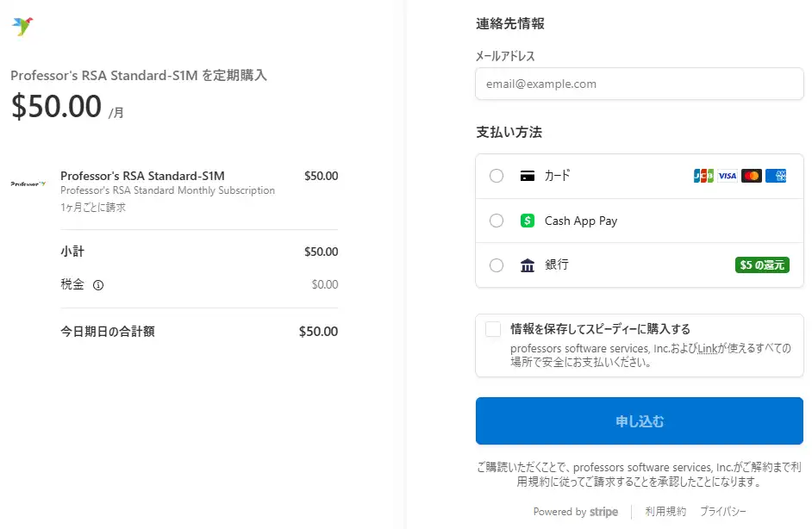This screenshot has width=812, height=529.
Task: Click the Professor's product logo thumbnail
Action: click(x=28, y=184)
